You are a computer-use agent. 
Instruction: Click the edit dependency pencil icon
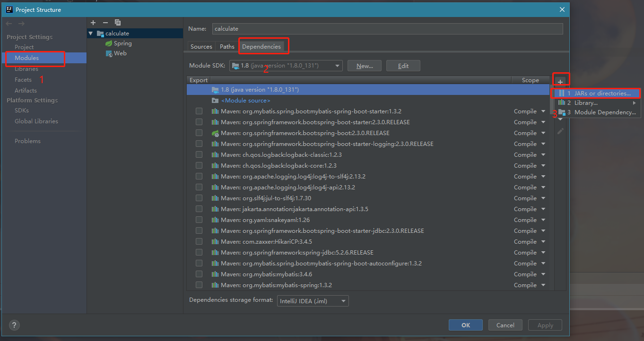(x=560, y=131)
